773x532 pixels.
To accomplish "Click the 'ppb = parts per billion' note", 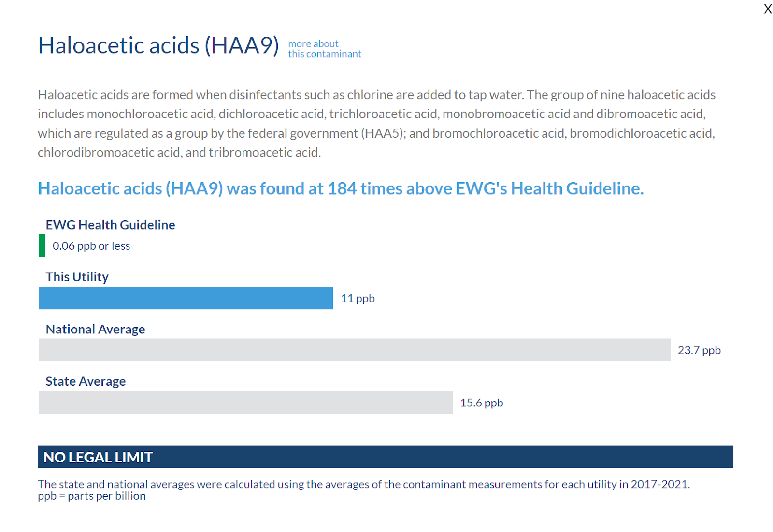I will coord(92,496).
